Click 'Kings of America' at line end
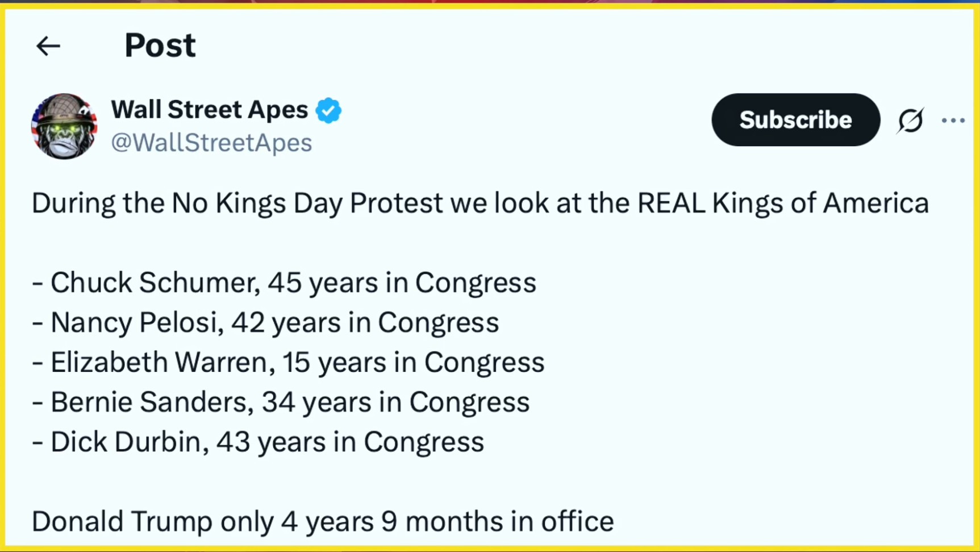The image size is (980, 552). click(x=820, y=204)
